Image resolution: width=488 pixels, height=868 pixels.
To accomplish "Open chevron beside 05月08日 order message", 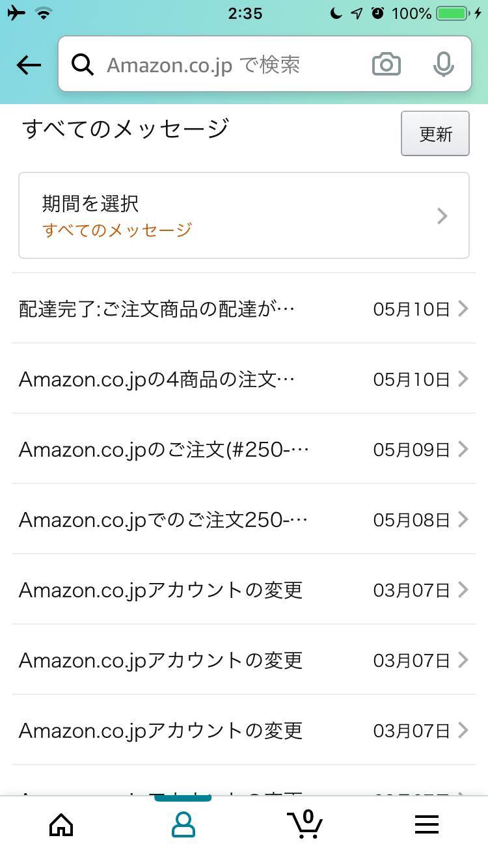I will coord(463,519).
